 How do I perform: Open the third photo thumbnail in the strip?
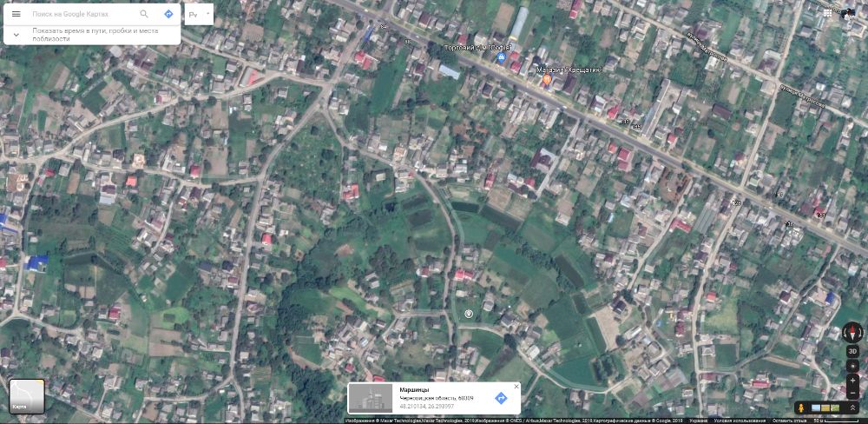tap(836, 408)
